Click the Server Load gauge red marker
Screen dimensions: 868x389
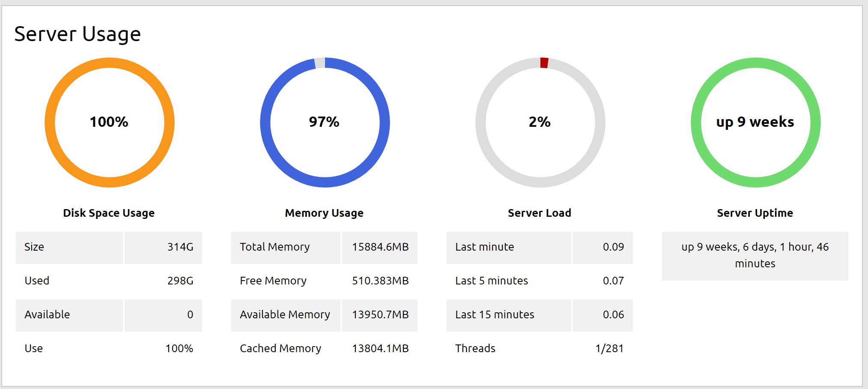(544, 63)
